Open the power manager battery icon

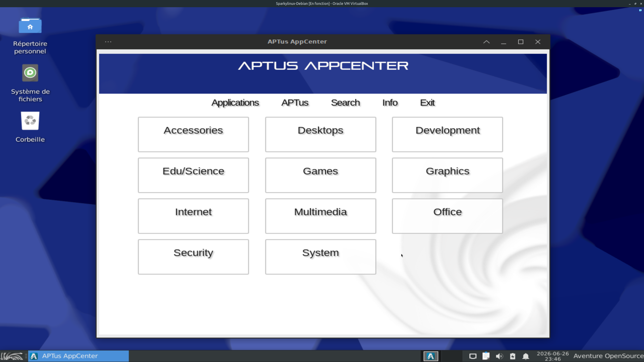pos(513,356)
